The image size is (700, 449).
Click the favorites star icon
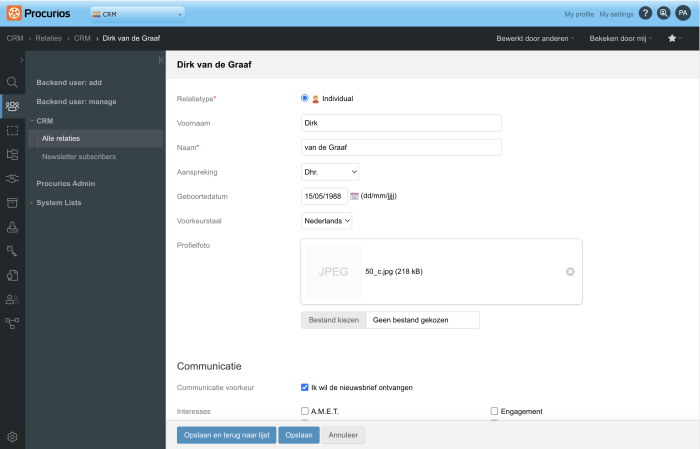point(672,38)
